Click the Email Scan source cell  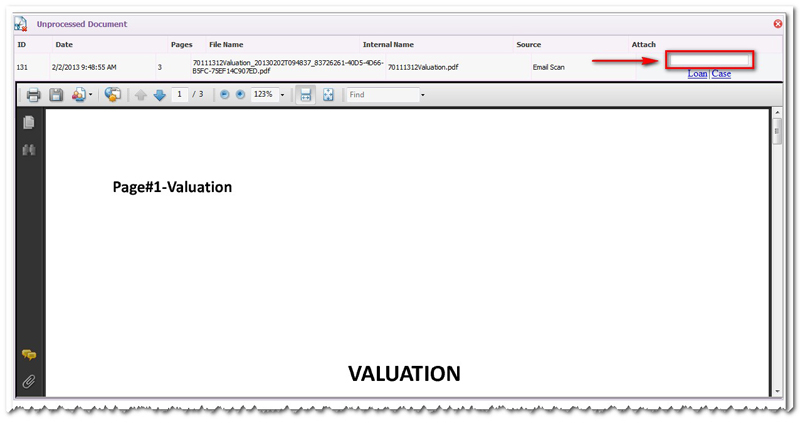pos(548,67)
